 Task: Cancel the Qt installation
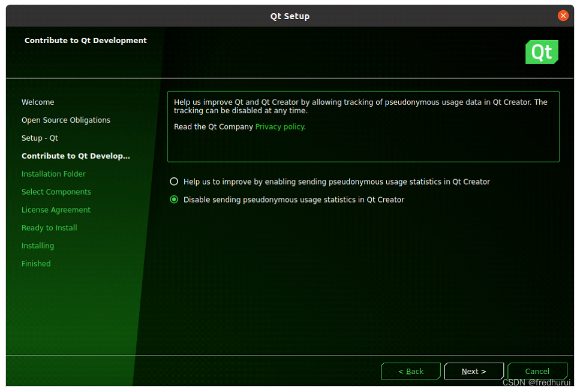537,371
